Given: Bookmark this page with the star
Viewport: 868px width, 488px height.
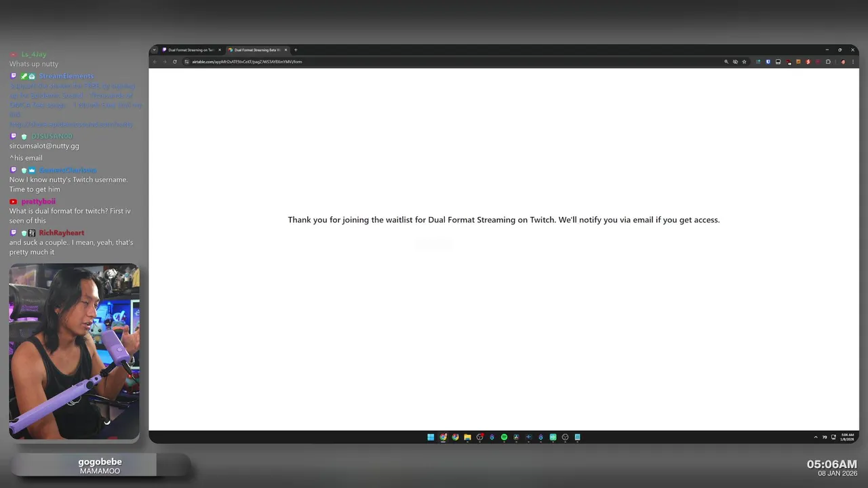Looking at the screenshot, I should tap(744, 62).
